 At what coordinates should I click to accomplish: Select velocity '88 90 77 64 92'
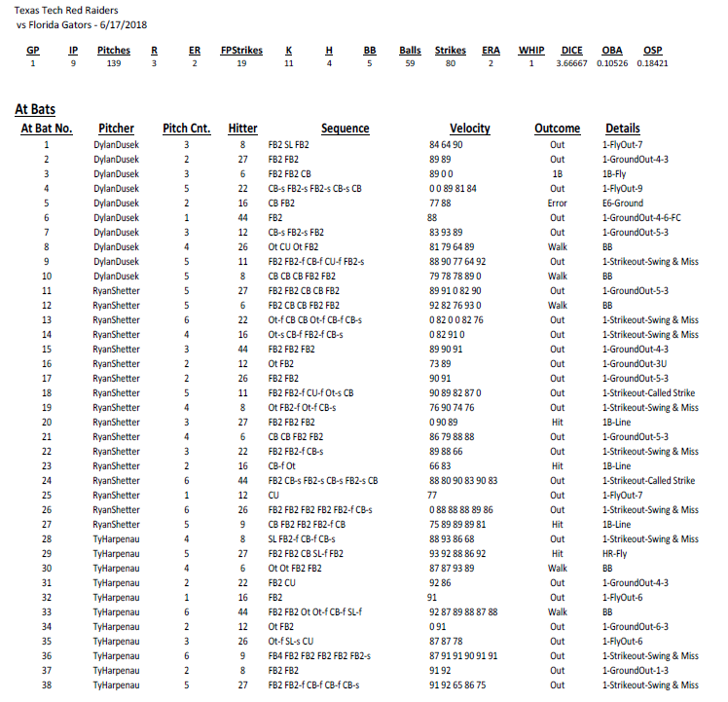pos(457,262)
